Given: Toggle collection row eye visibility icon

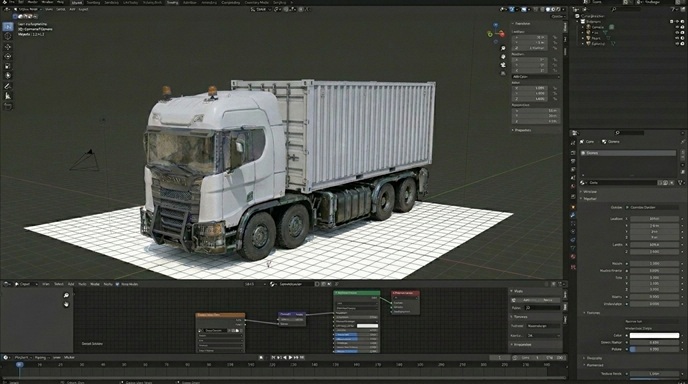Looking at the screenshot, I should (677, 21).
